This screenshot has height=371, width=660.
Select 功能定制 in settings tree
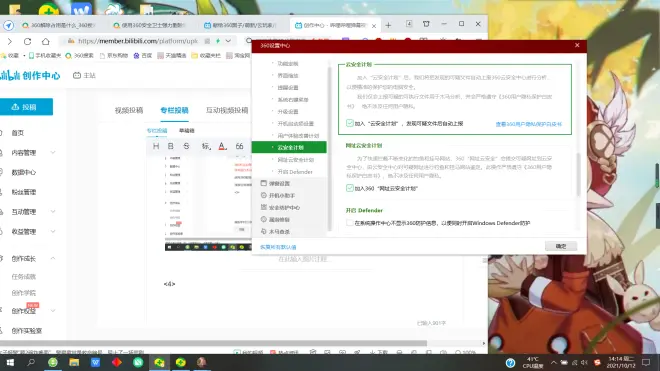click(287, 64)
